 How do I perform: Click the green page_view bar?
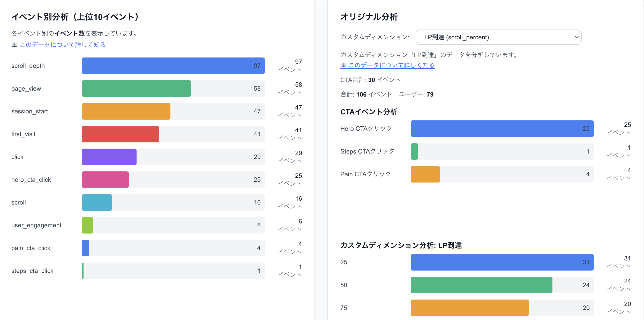pos(136,89)
